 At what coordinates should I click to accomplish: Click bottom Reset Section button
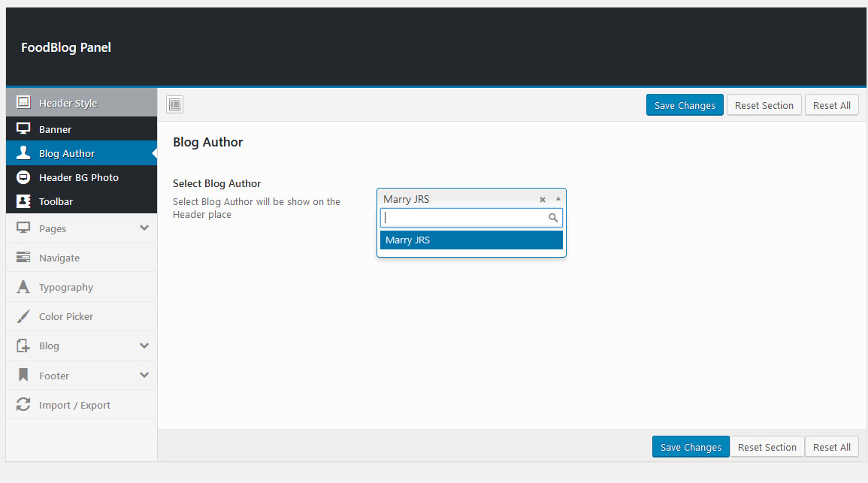[767, 447]
